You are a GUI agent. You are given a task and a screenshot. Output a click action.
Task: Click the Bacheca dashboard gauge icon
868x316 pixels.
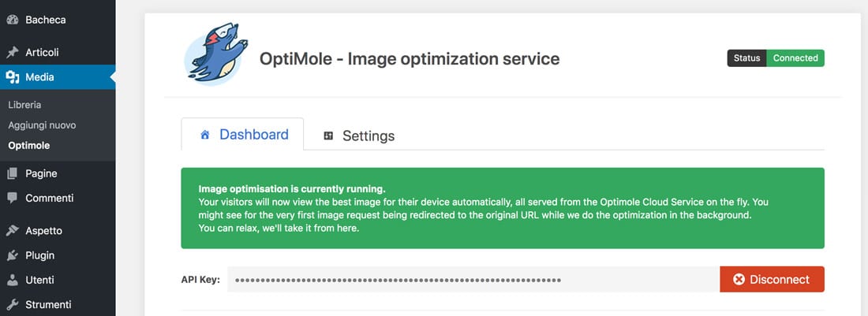pyautogui.click(x=12, y=20)
